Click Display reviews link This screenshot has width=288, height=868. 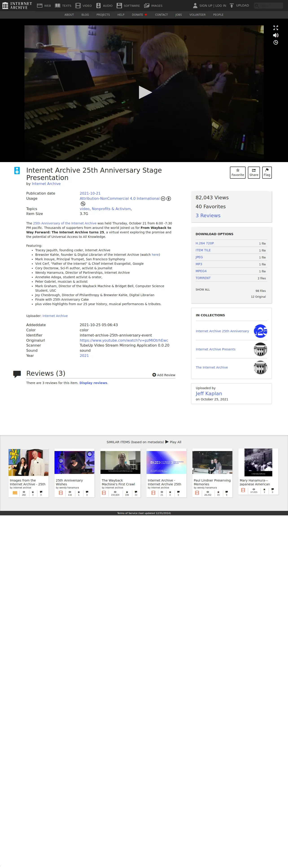pyautogui.click(x=93, y=383)
